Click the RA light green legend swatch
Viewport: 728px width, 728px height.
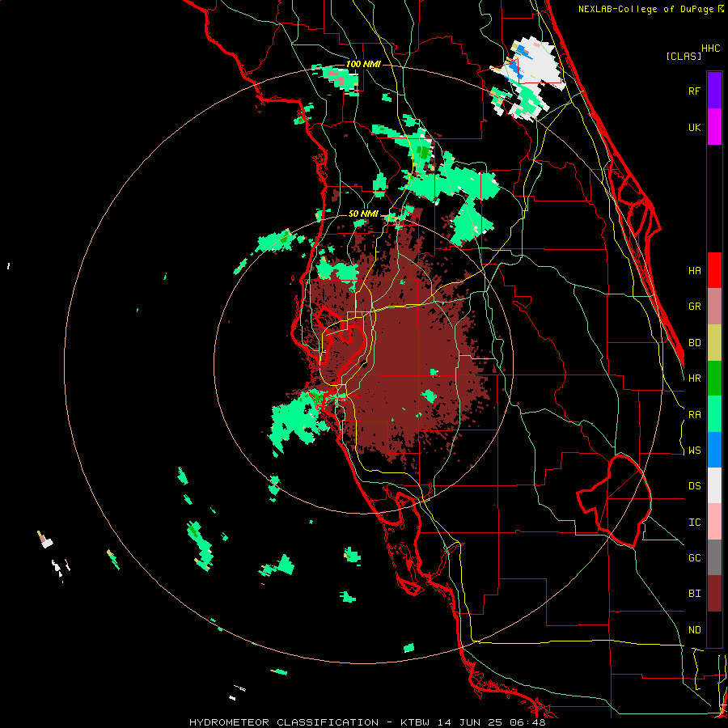point(714,414)
